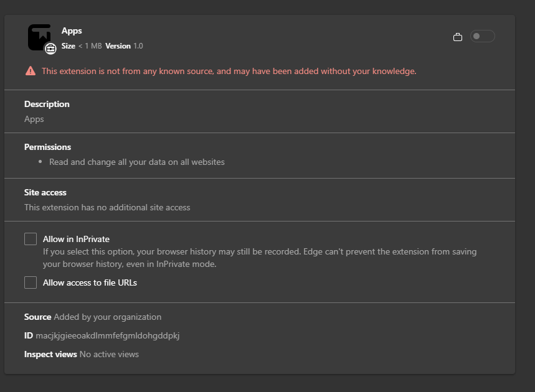Select the Apps extension name title
The image size is (535, 392).
pos(72,30)
